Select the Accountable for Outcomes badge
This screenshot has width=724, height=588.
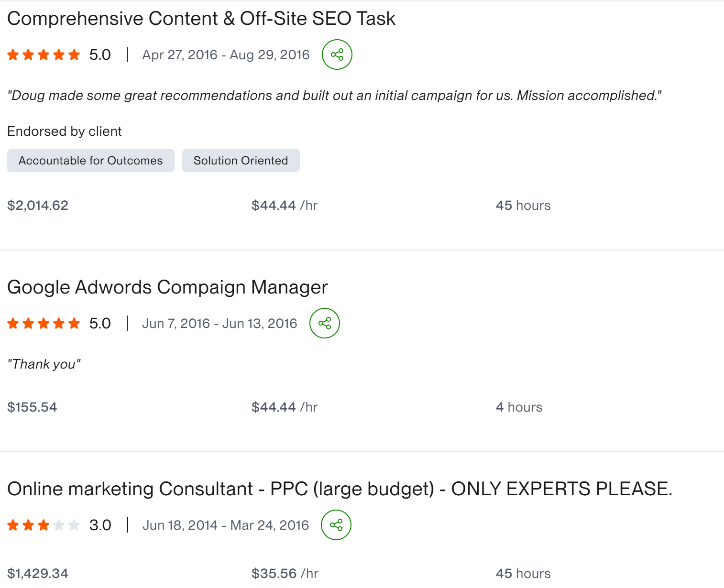91,161
